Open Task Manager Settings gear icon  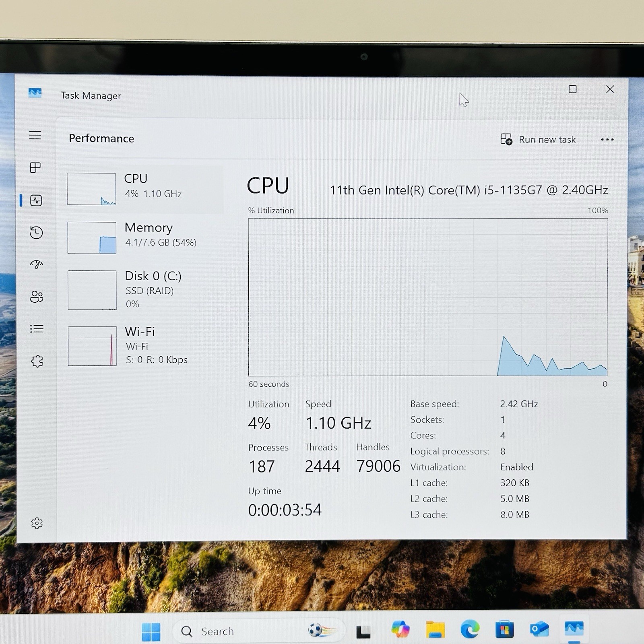click(37, 523)
